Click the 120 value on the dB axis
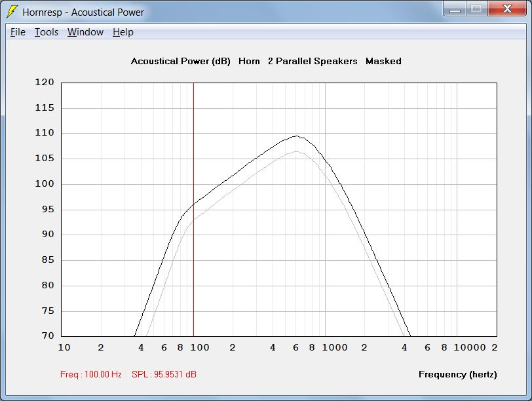This screenshot has width=532, height=401. (x=45, y=82)
